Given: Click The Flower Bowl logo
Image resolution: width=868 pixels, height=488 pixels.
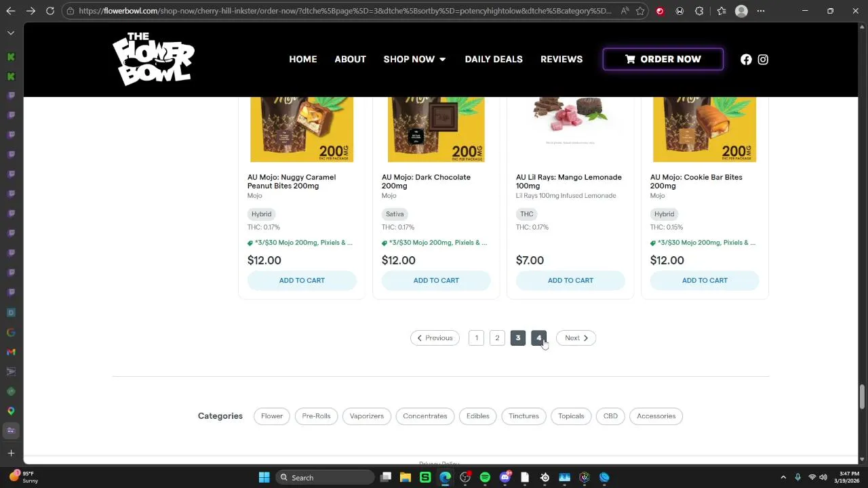Looking at the screenshot, I should coord(153,59).
